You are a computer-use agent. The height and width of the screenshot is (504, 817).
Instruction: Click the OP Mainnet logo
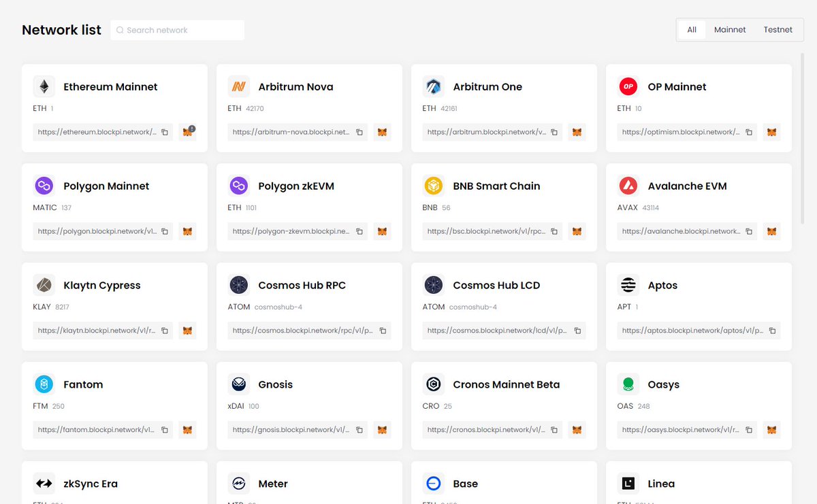628,86
